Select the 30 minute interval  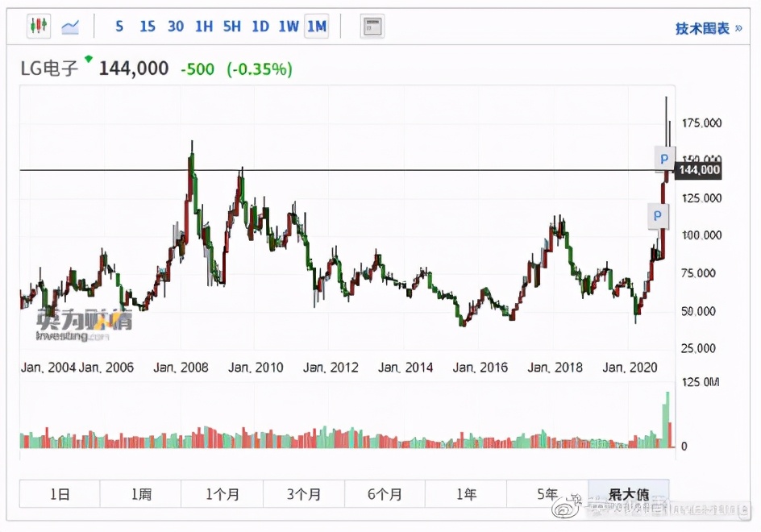[176, 27]
